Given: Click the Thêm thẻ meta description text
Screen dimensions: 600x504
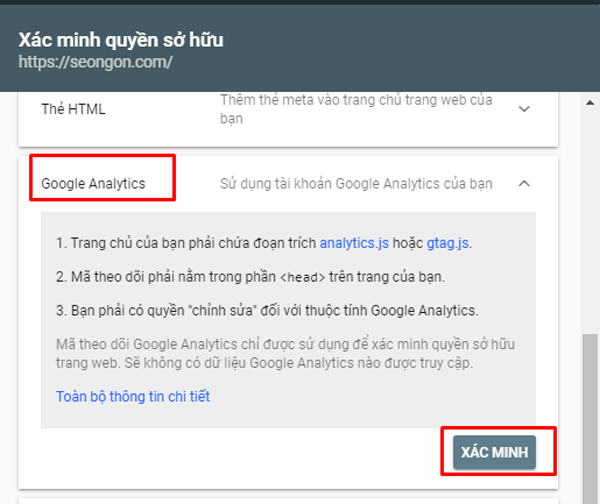Looking at the screenshot, I should 356,109.
